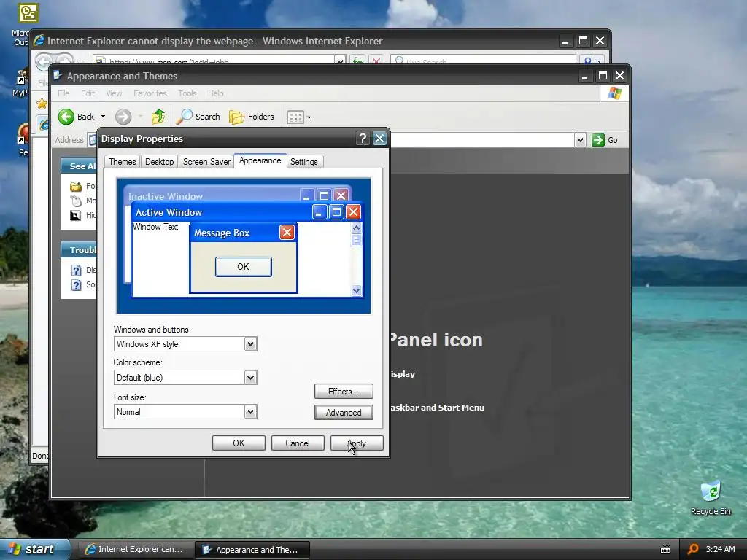Click the tray keyboard icon

665,550
